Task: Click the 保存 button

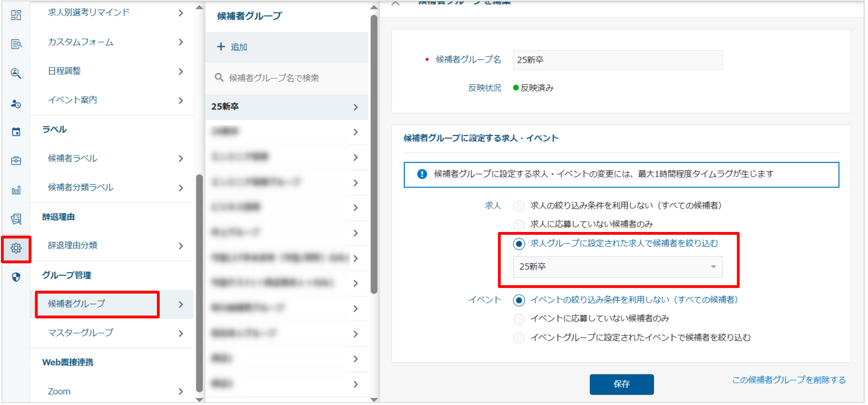Action: point(621,384)
